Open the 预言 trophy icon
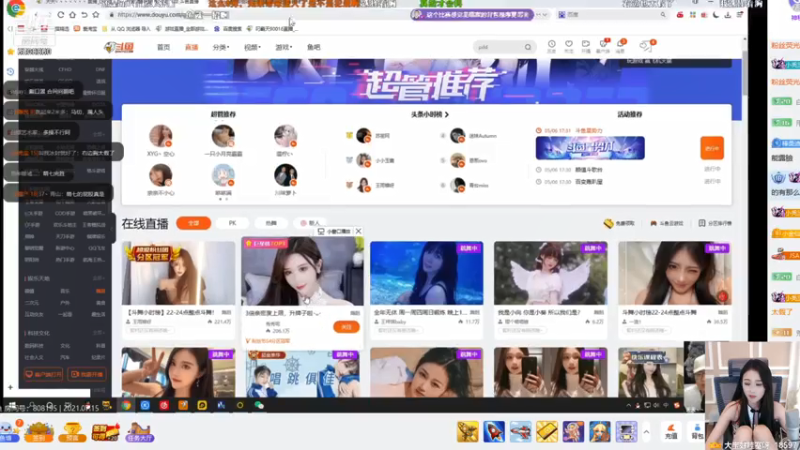 [x=72, y=432]
